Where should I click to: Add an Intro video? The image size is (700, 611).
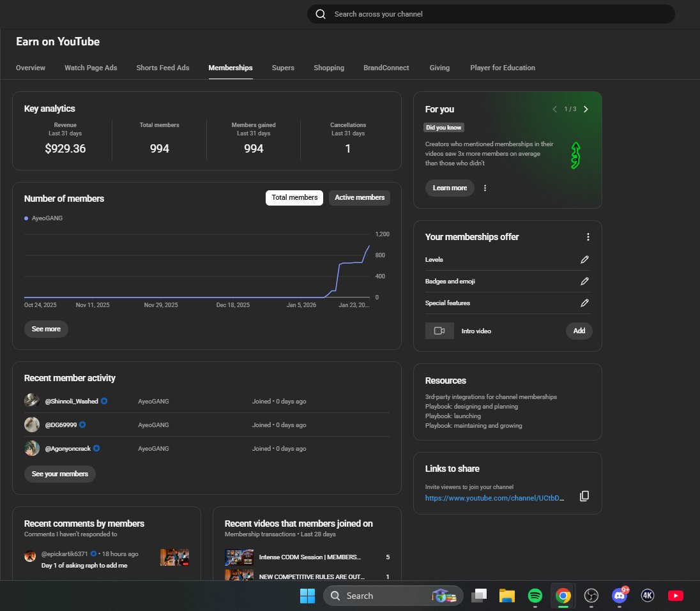[x=579, y=331]
